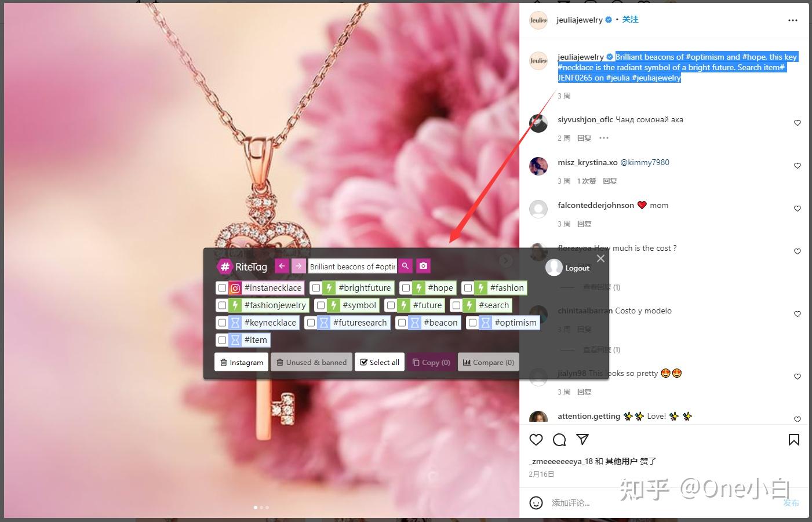Image resolution: width=812 pixels, height=522 pixels.
Task: Click the lightning icon beside #brightfuture
Action: pos(329,287)
